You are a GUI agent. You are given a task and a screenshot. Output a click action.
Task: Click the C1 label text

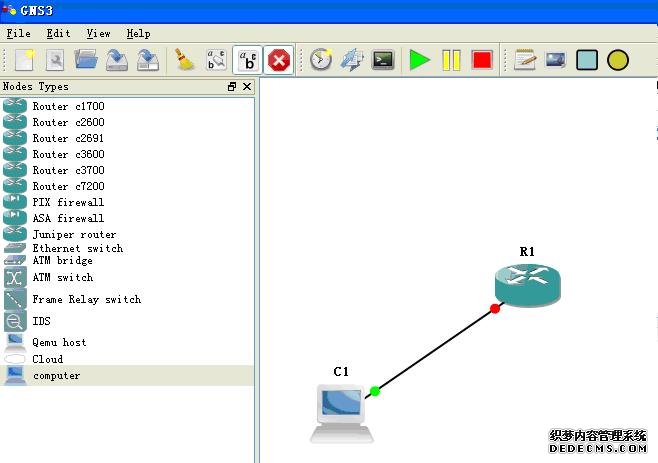tap(341, 371)
